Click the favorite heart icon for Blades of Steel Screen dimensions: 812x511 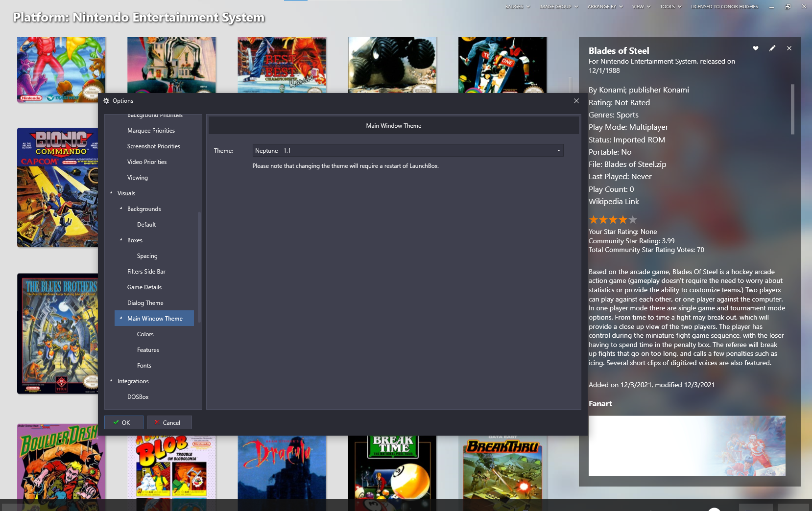click(x=756, y=48)
